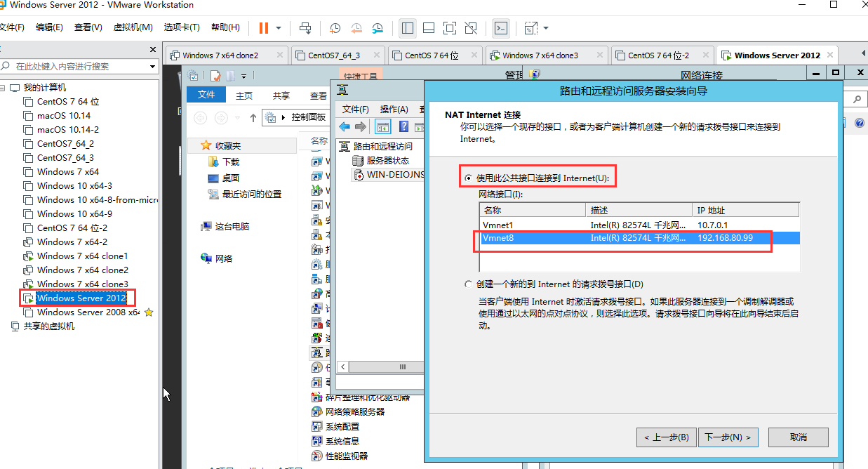
Task: Click the 路由和远程访问 root node
Action: [x=375, y=146]
